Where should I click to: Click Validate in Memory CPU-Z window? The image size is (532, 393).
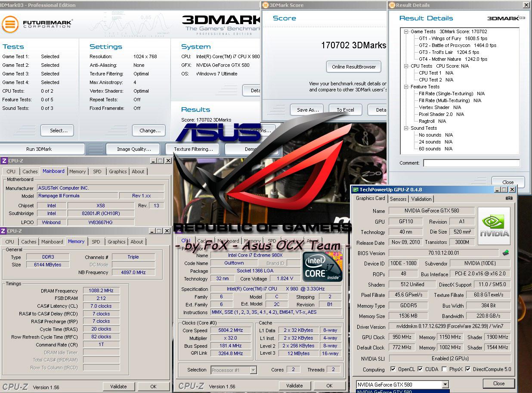coord(118,387)
